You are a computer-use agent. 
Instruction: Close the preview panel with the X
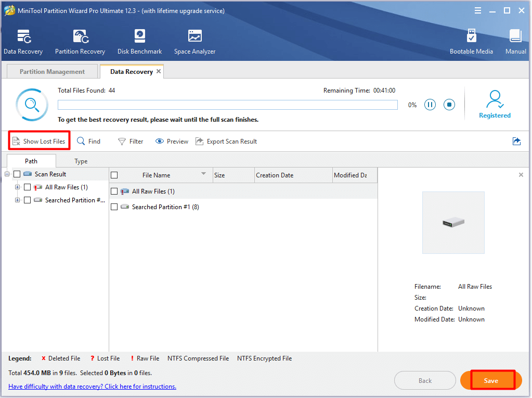[x=521, y=175]
